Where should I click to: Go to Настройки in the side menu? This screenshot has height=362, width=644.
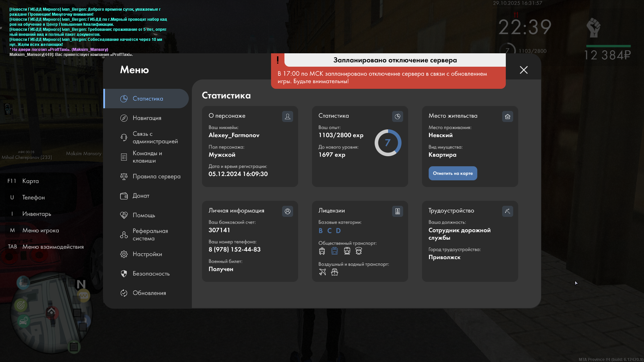click(x=147, y=254)
